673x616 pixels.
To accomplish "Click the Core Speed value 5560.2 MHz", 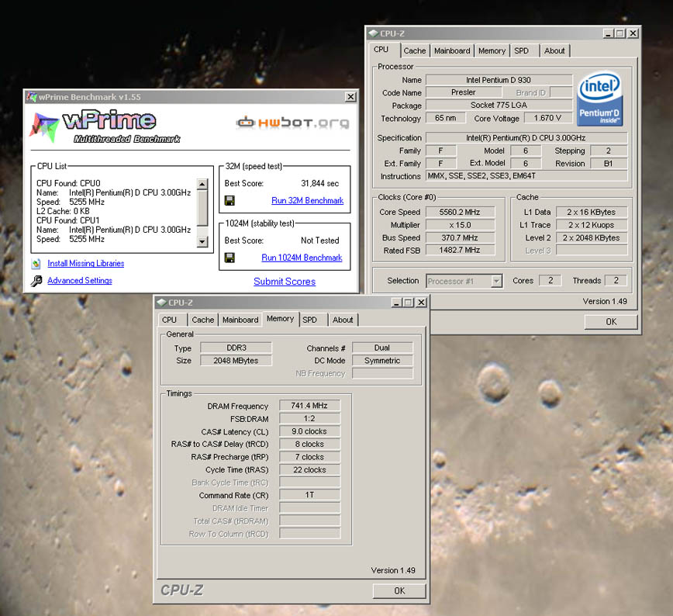I will 460,213.
